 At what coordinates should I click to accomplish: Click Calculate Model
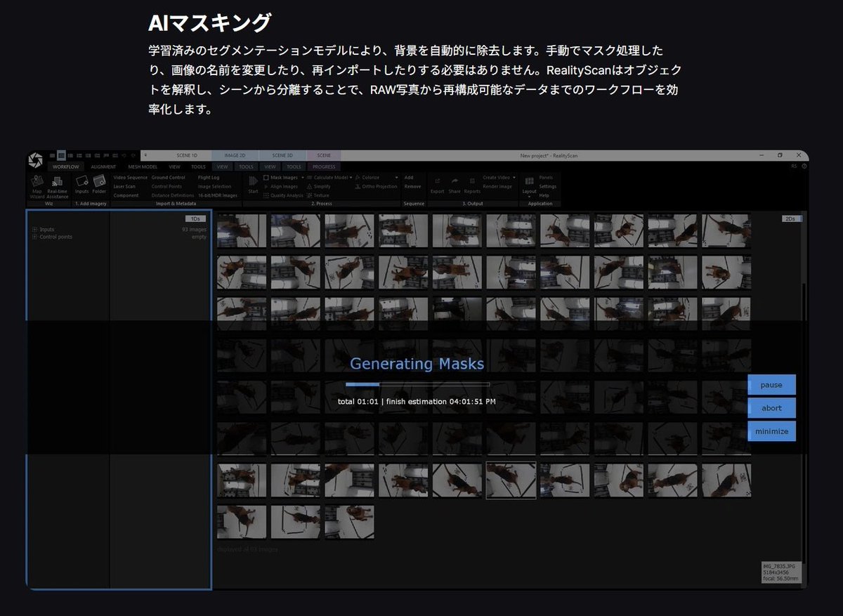coord(327,178)
